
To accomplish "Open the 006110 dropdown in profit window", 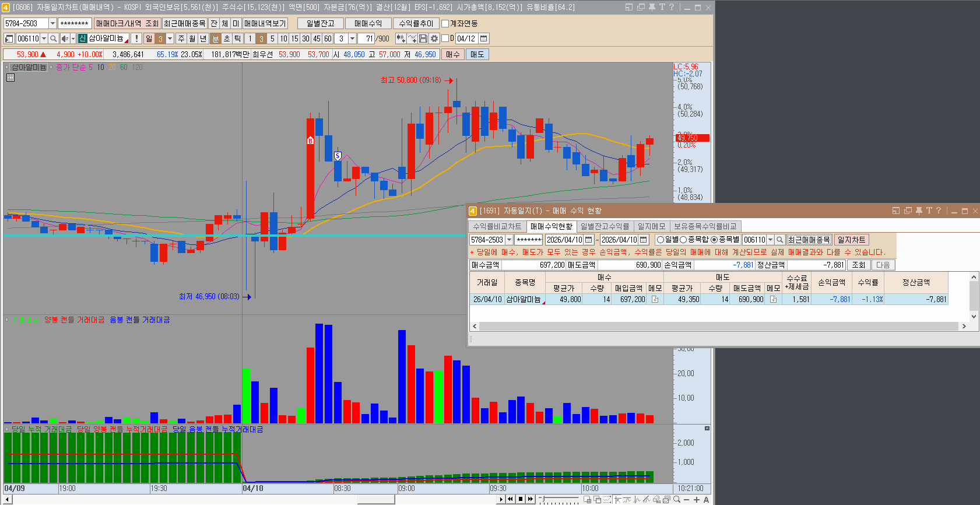I will (x=770, y=240).
